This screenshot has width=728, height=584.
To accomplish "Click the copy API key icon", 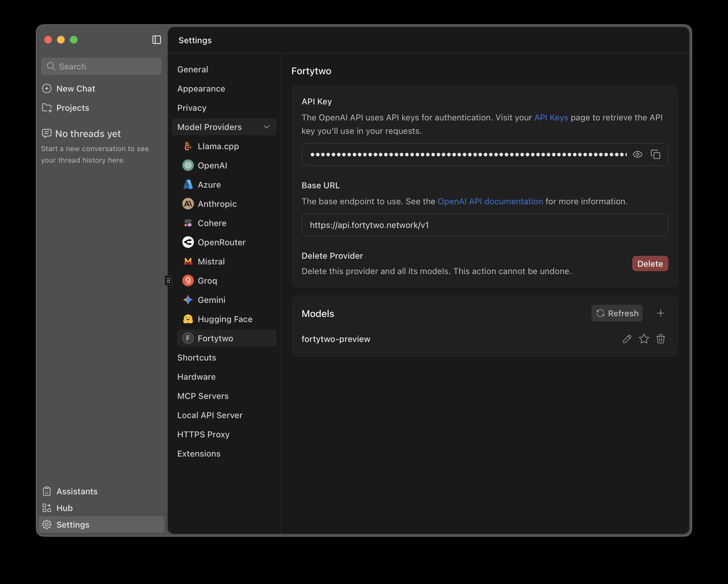I will point(656,154).
